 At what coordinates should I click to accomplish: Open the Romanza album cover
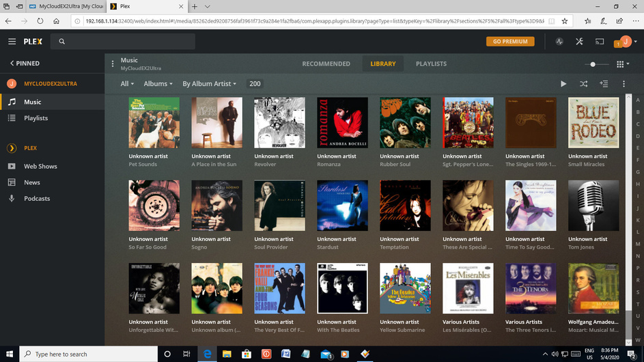click(343, 122)
